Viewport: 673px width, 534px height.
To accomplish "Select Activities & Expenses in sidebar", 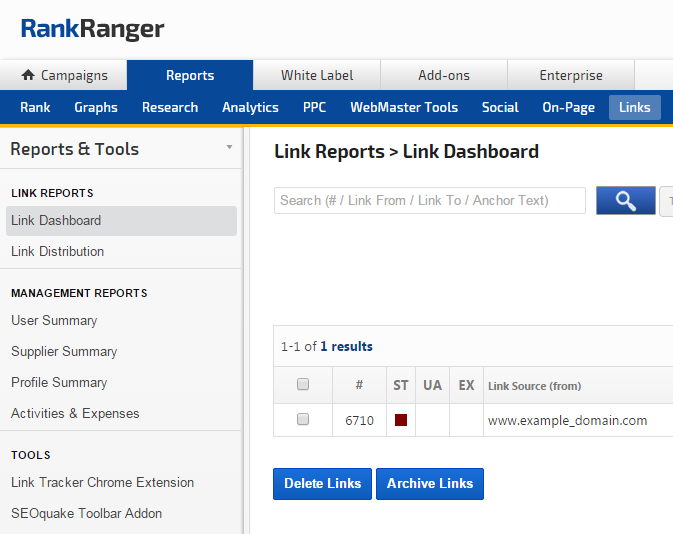I will point(75,413).
